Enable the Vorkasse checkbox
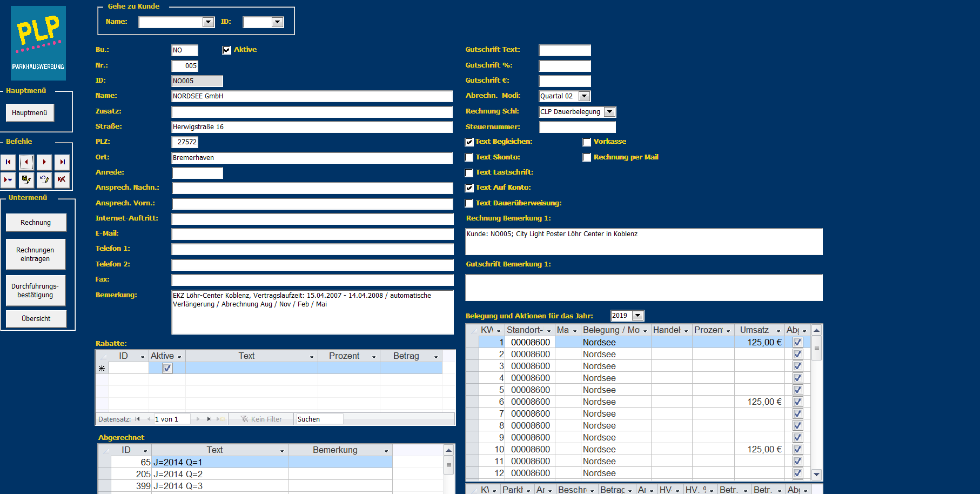Viewport: 980px width, 494px height. pos(587,142)
